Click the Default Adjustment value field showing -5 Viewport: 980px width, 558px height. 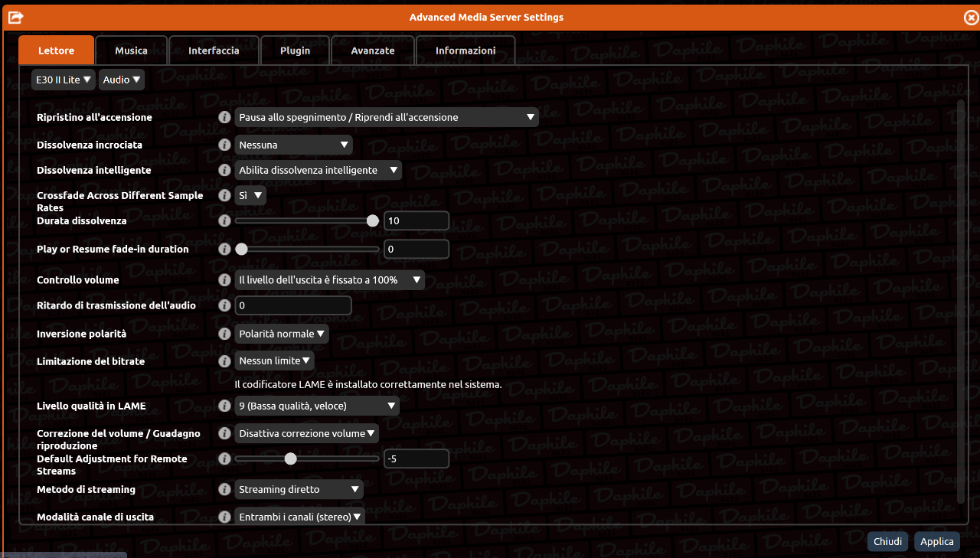point(416,458)
